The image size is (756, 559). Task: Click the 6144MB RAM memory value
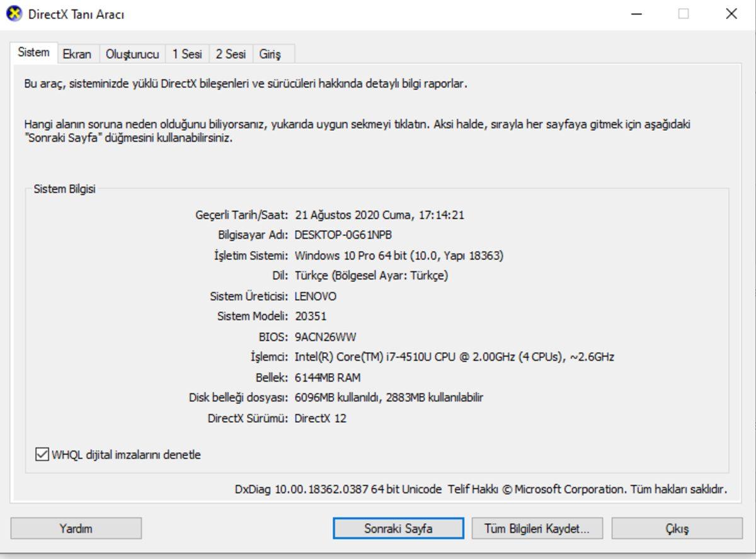pos(328,376)
